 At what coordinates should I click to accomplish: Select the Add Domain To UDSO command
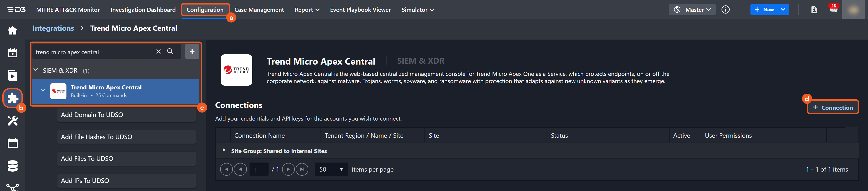(126, 115)
